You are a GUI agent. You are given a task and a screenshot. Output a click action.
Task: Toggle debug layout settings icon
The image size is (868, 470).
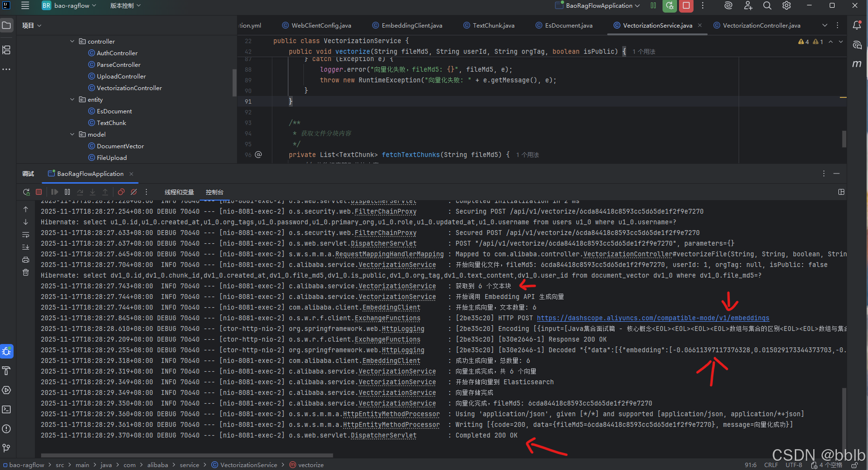[841, 192]
